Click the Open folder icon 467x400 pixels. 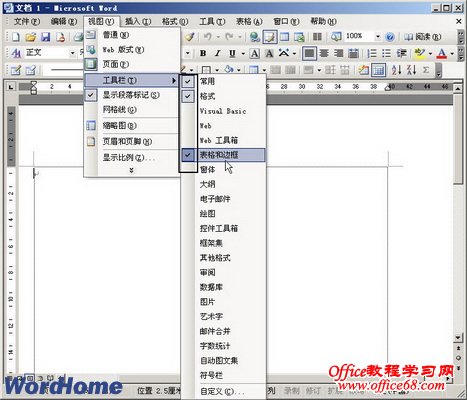(30, 37)
